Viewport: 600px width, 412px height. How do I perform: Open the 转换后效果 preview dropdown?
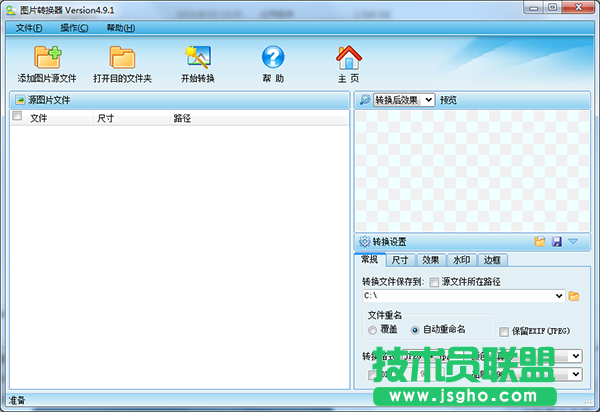(404, 100)
